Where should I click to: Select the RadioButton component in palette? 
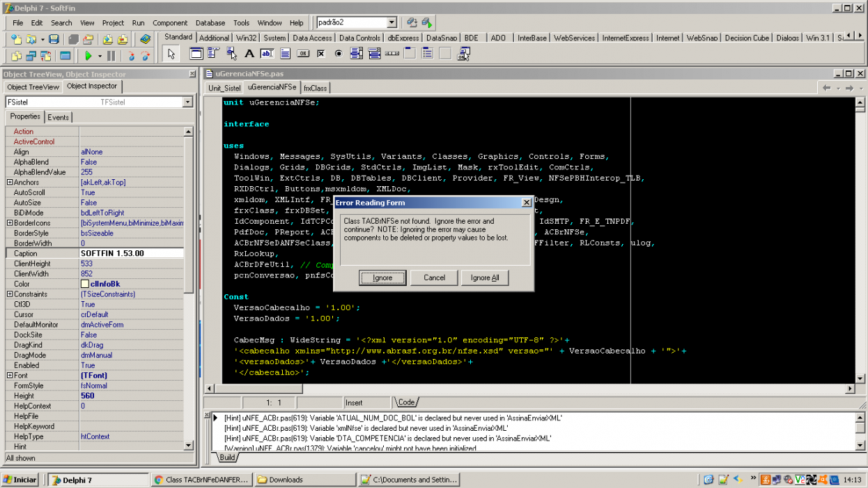coord(339,54)
